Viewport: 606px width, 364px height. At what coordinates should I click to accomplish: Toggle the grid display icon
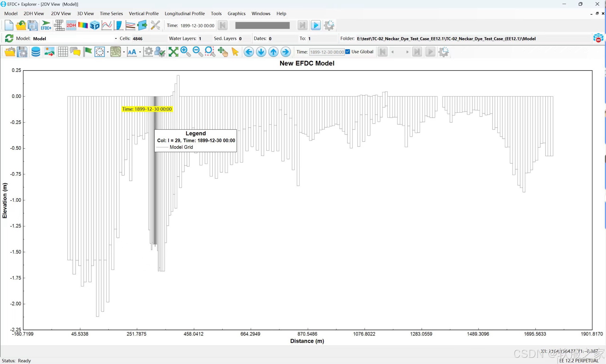pos(63,52)
